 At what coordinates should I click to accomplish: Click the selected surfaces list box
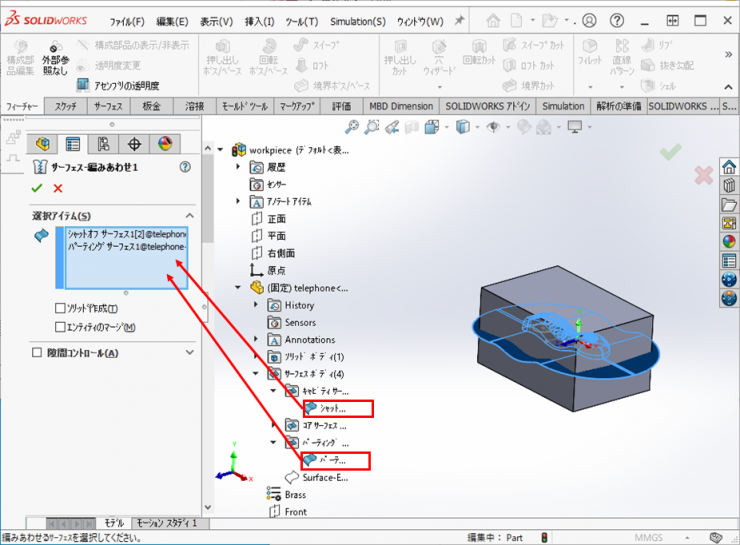(120, 256)
